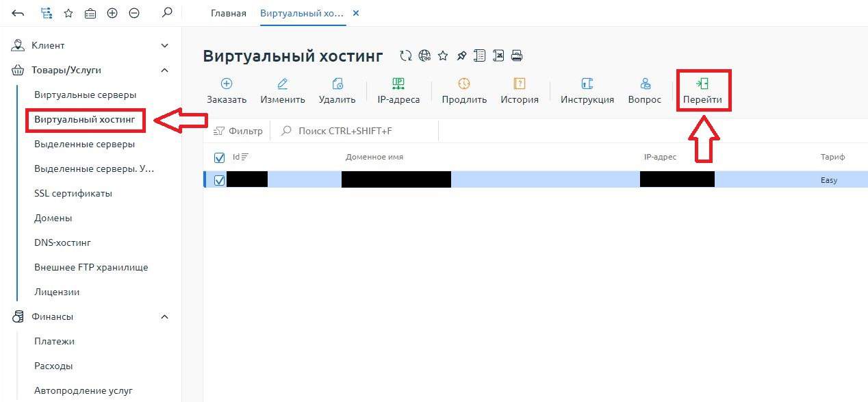The height and width of the screenshot is (402, 868).
Task: Click Перейти to enter hosting panel
Action: point(702,91)
